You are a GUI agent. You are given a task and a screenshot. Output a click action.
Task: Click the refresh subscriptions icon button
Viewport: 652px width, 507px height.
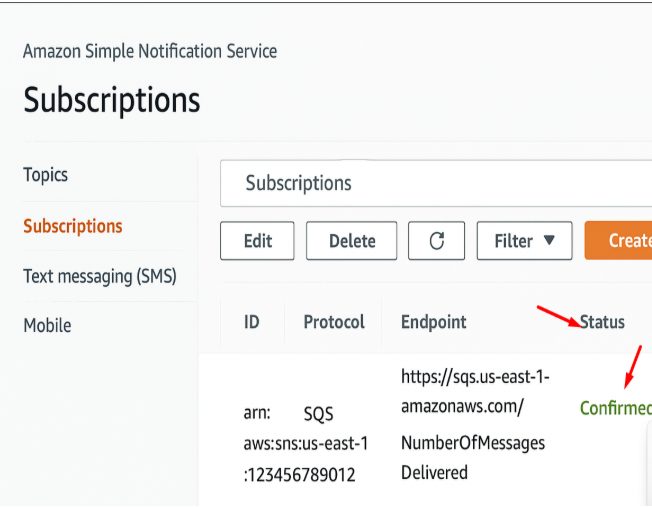436,241
